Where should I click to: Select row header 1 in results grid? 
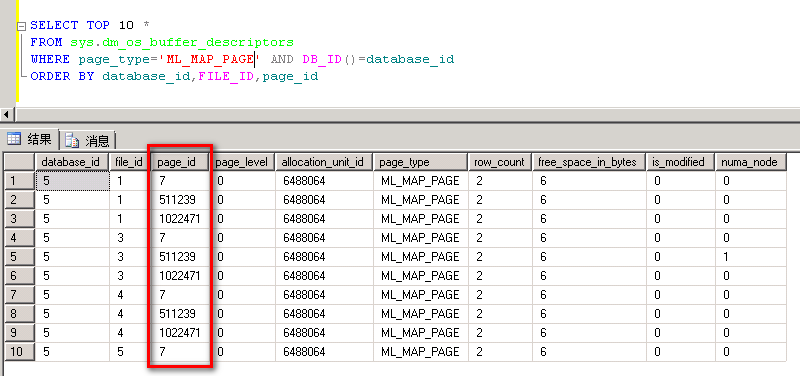tap(19, 181)
